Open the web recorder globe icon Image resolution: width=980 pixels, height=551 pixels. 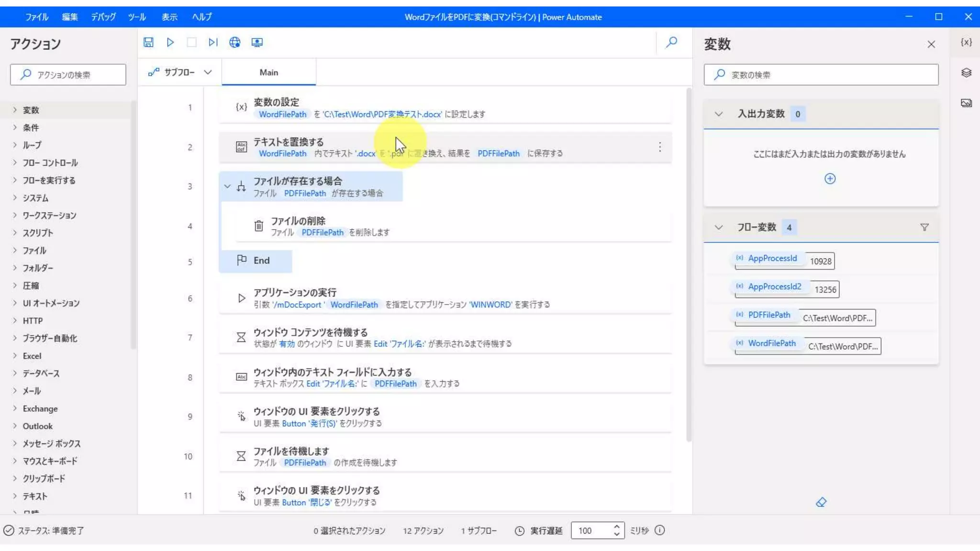click(x=234, y=42)
